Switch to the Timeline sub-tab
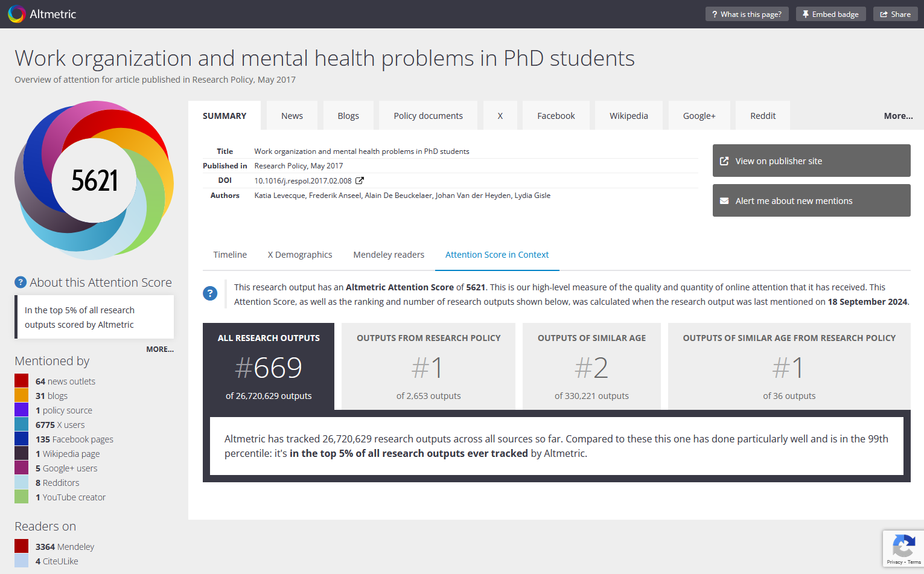Image resolution: width=924 pixels, height=574 pixels. [x=230, y=255]
